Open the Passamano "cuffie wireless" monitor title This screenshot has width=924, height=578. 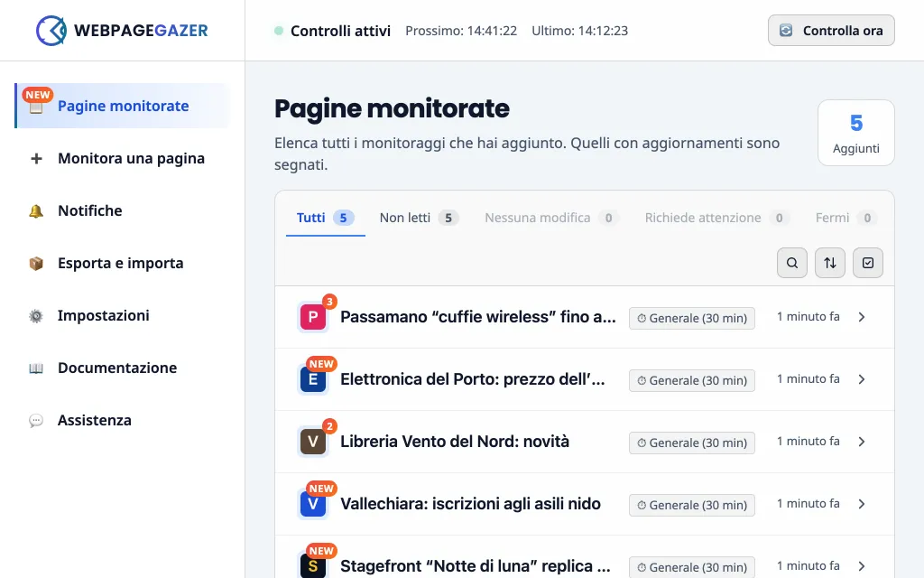[x=478, y=317]
